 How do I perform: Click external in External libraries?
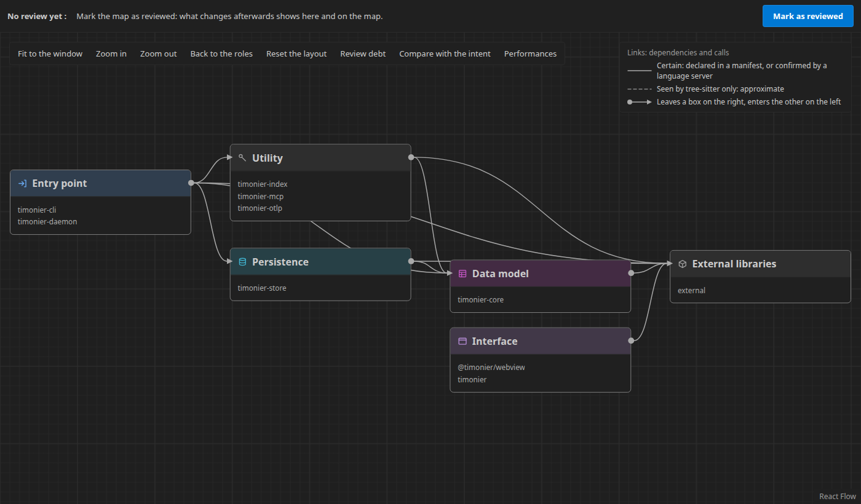[x=691, y=290]
